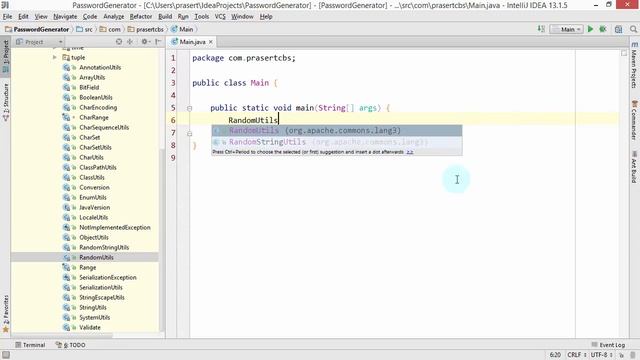Open the Code menu
The height and width of the screenshot is (360, 640).
90,16
